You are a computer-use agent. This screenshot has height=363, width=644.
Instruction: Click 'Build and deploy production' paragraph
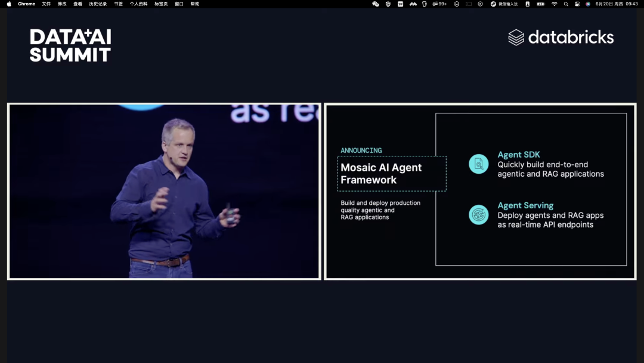pyautogui.click(x=380, y=210)
